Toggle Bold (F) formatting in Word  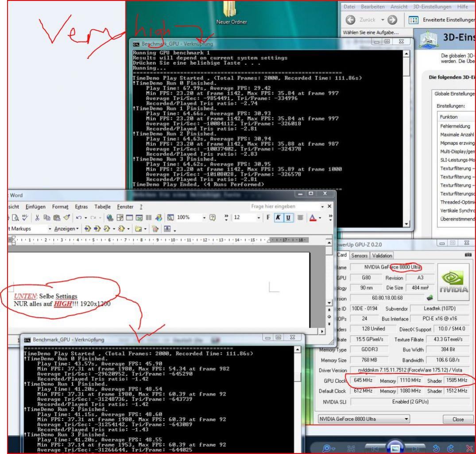(x=268, y=217)
